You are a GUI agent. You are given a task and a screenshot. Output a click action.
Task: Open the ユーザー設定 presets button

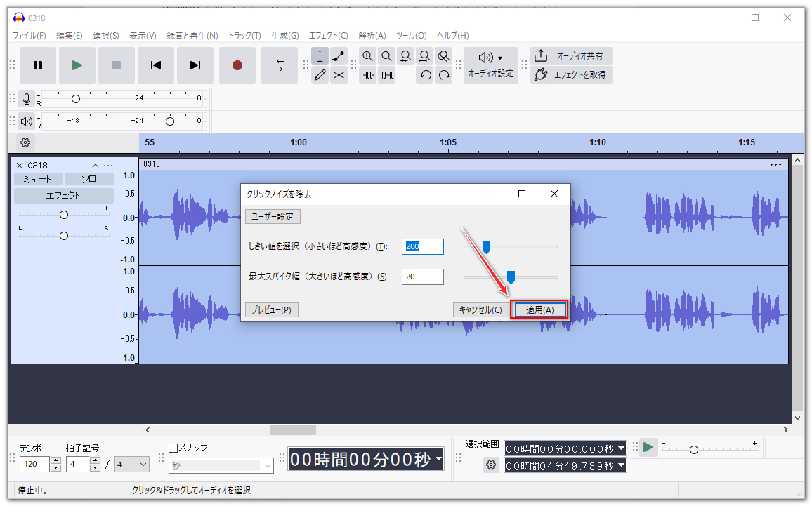273,216
